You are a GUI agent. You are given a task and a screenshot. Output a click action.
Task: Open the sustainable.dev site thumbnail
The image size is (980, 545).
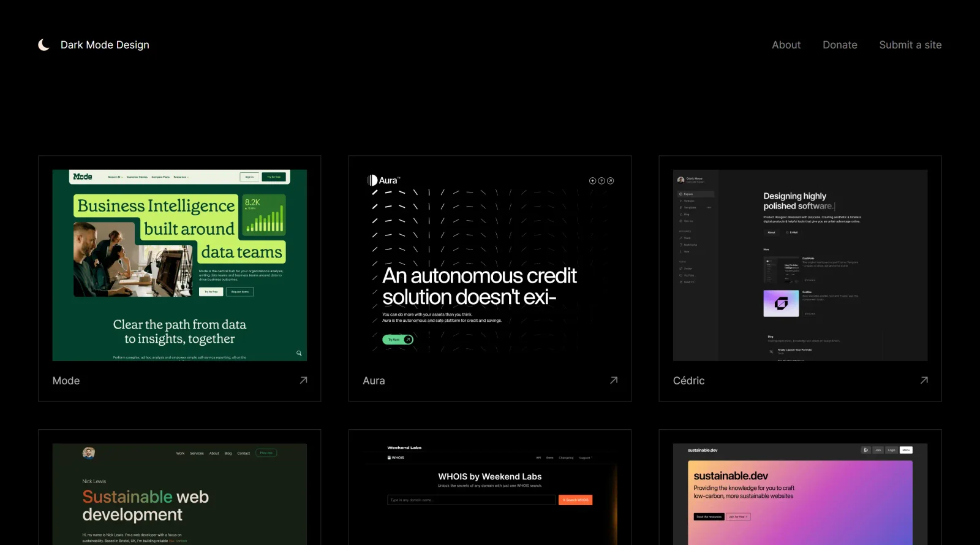pyautogui.click(x=800, y=494)
